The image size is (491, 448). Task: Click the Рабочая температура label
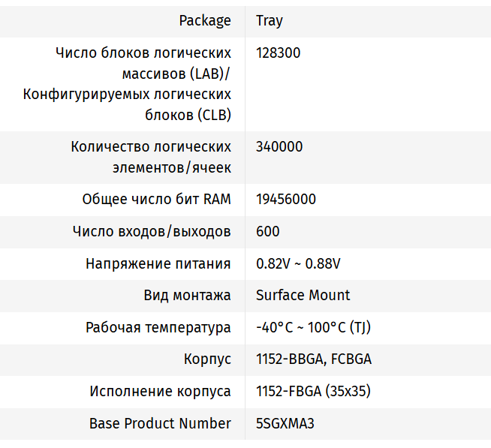point(158,328)
